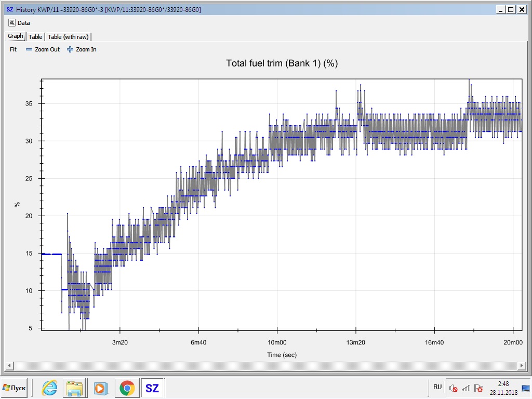This screenshot has width=532, height=399.
Task: Open File Explorer from the taskbar
Action: coord(74,388)
